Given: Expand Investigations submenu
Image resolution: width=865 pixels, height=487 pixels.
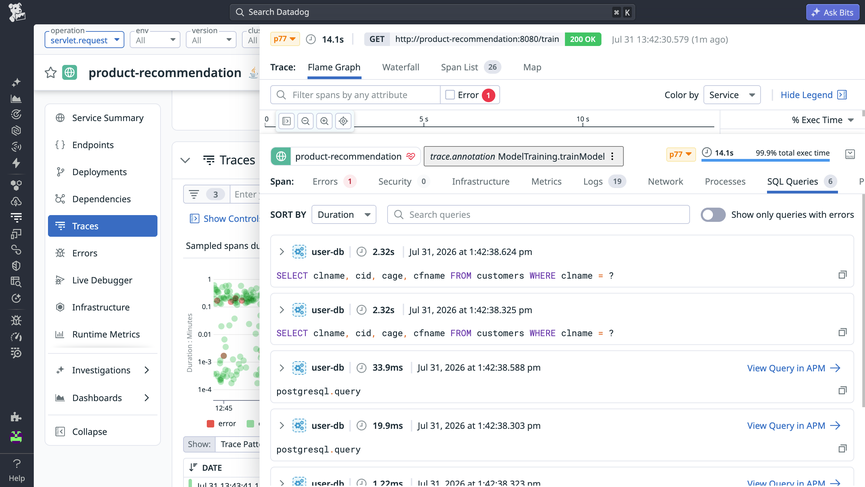Looking at the screenshot, I should [147, 370].
